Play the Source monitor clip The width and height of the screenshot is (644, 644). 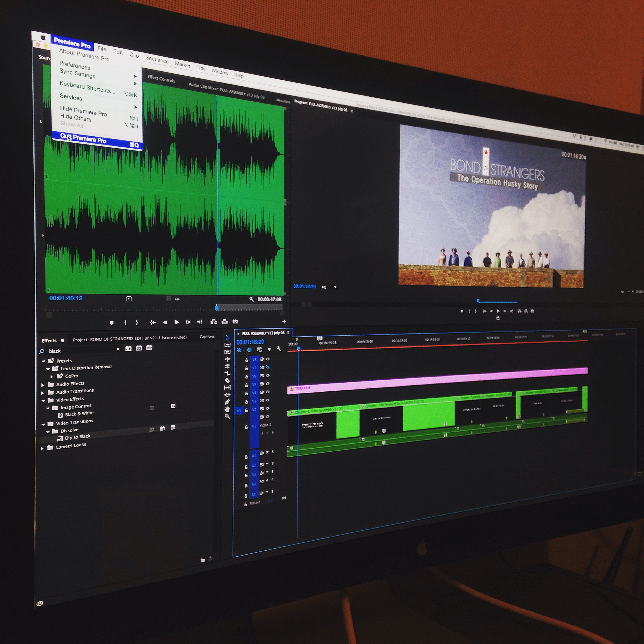(177, 322)
